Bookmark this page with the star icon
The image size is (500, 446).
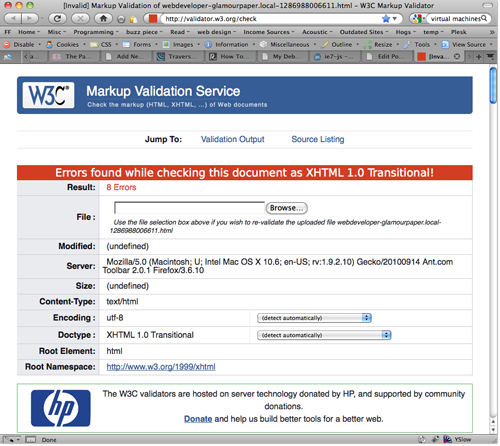coord(386,19)
